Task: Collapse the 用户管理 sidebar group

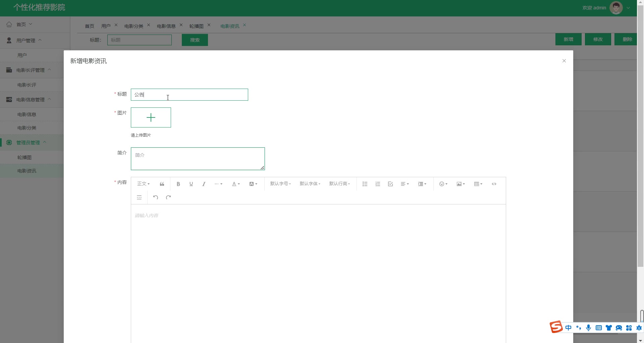Action: coord(35,41)
